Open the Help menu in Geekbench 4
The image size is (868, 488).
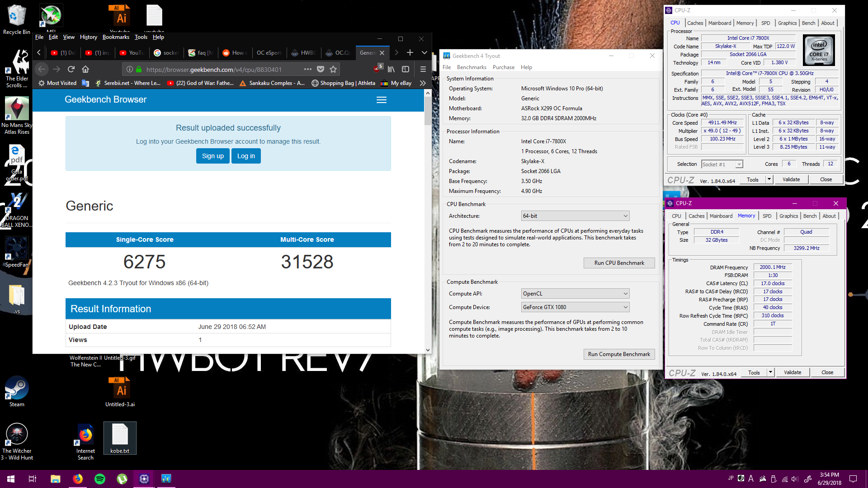coord(526,67)
